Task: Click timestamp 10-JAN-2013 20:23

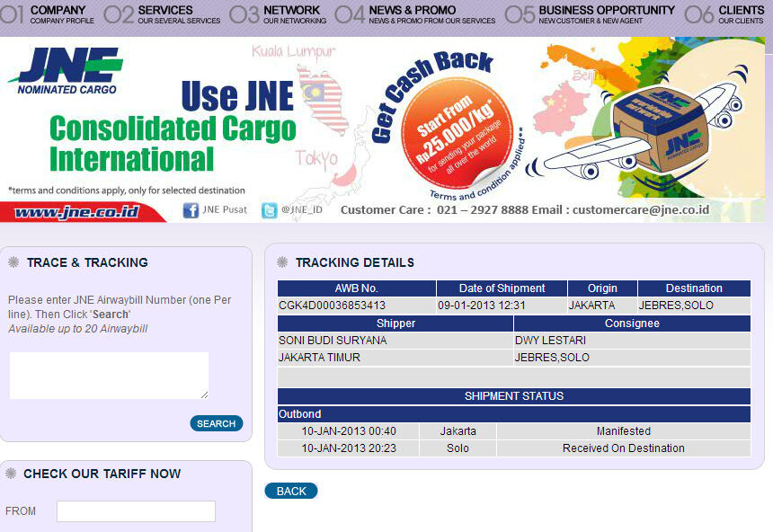Action: pos(349,448)
